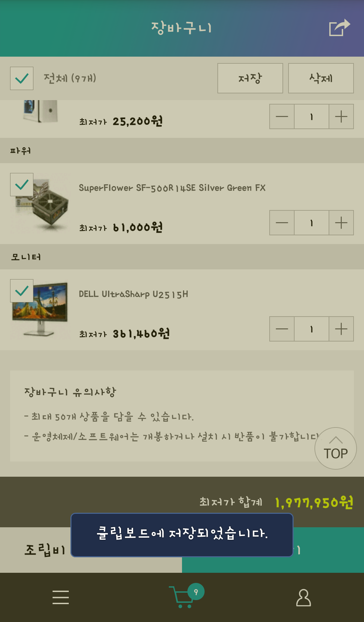The height and width of the screenshot is (622, 364).
Task: Decrease DELL UltraSharp U2515H quantity
Action: (x=282, y=329)
